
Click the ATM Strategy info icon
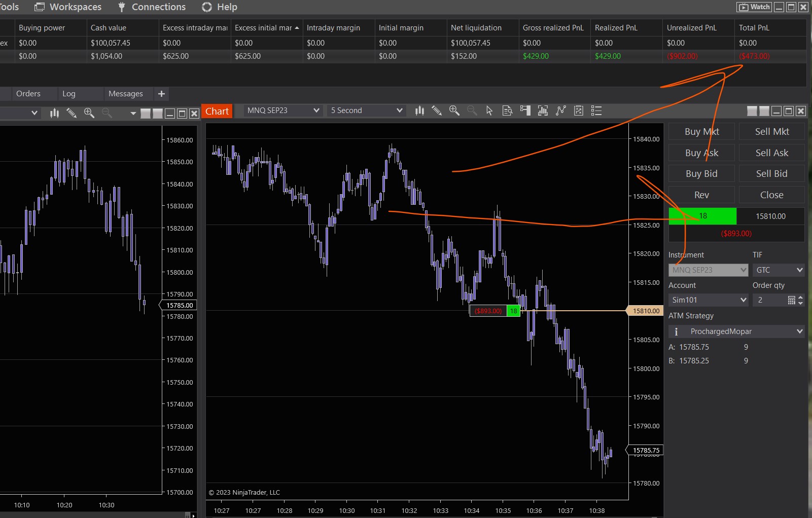point(676,331)
